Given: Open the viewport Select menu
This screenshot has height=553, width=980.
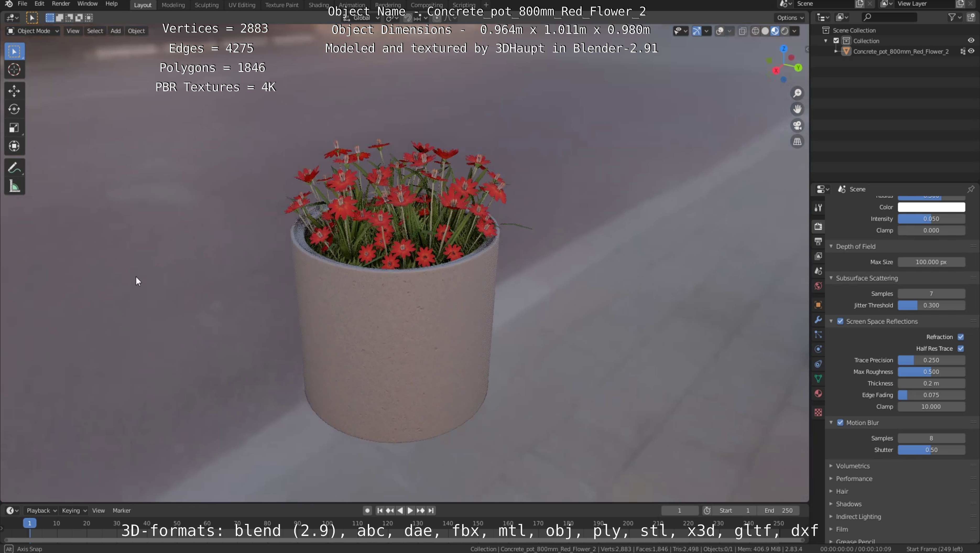Looking at the screenshot, I should 95,31.
